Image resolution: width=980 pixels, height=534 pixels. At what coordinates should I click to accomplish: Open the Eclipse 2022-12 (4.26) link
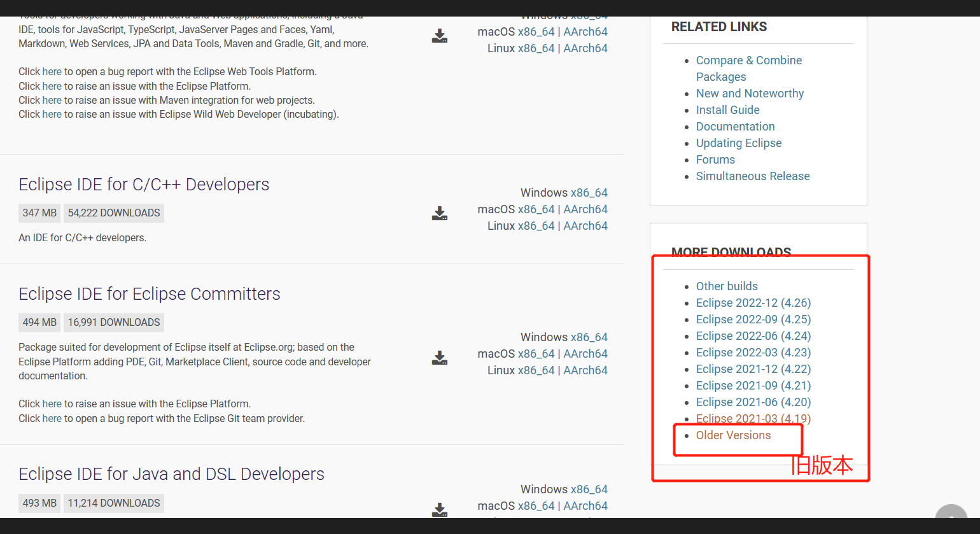point(753,303)
